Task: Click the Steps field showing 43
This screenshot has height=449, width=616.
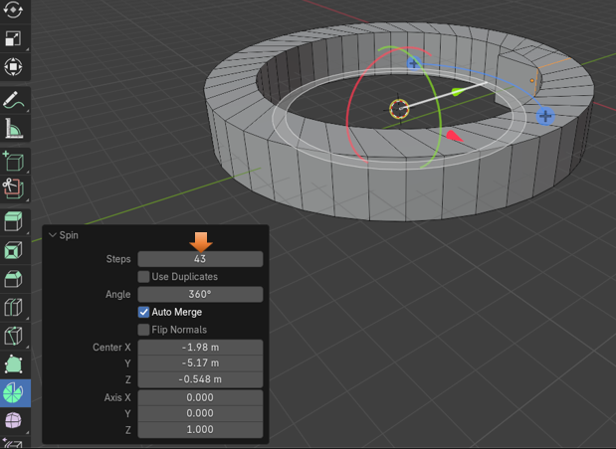Action: pos(200,259)
